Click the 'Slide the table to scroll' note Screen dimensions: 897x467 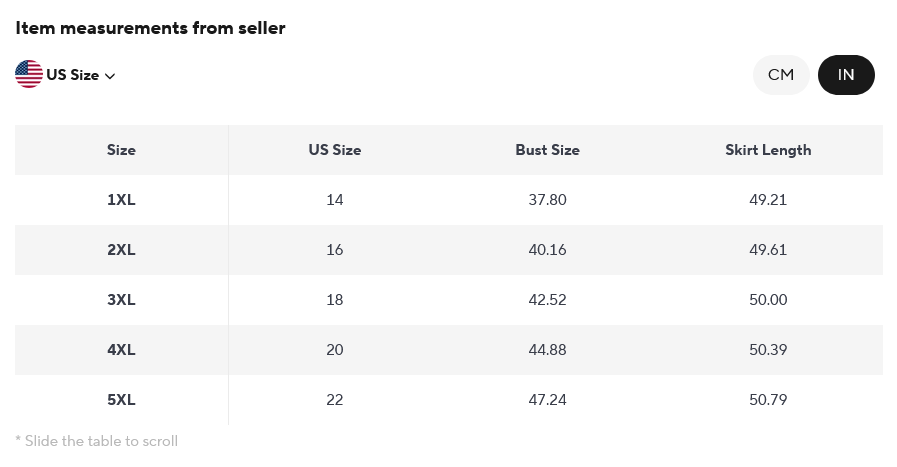97,441
